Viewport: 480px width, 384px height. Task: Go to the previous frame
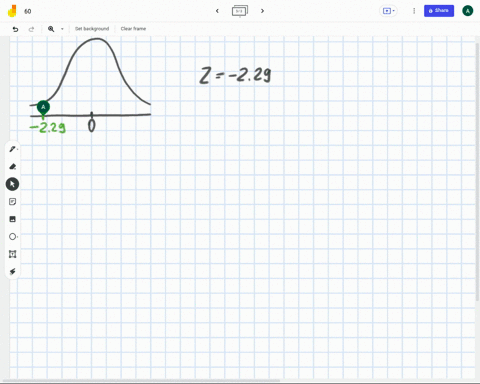click(217, 11)
